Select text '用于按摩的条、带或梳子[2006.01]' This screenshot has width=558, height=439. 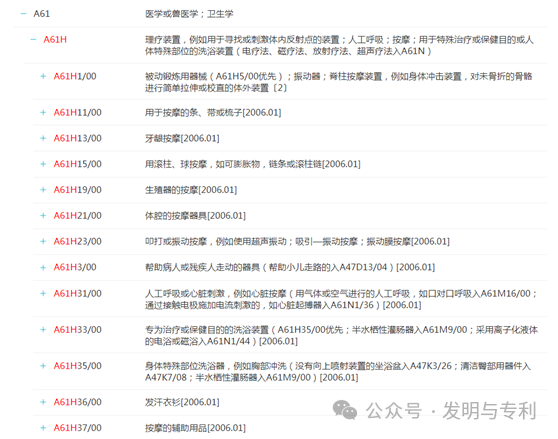[213, 112]
